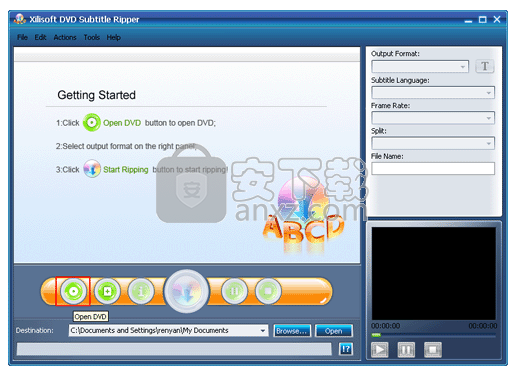Stop the preview video
This screenshot has width=529, height=370.
[x=433, y=349]
